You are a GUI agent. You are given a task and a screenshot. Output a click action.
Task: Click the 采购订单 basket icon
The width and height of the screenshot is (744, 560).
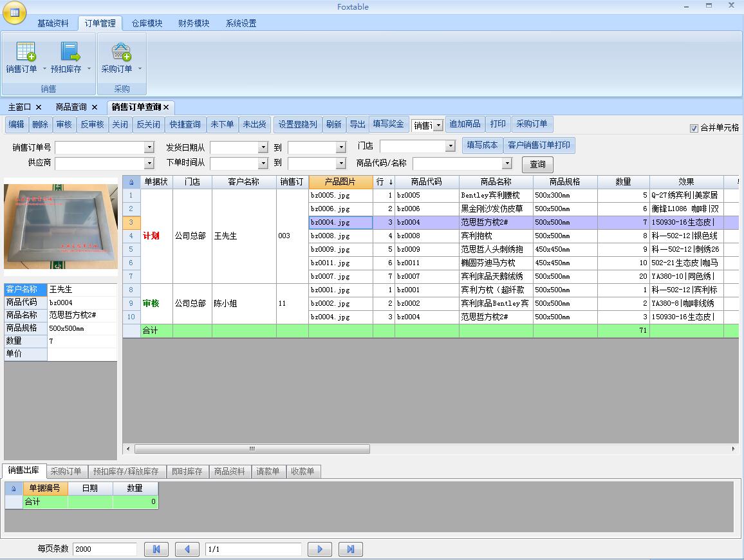click(121, 52)
